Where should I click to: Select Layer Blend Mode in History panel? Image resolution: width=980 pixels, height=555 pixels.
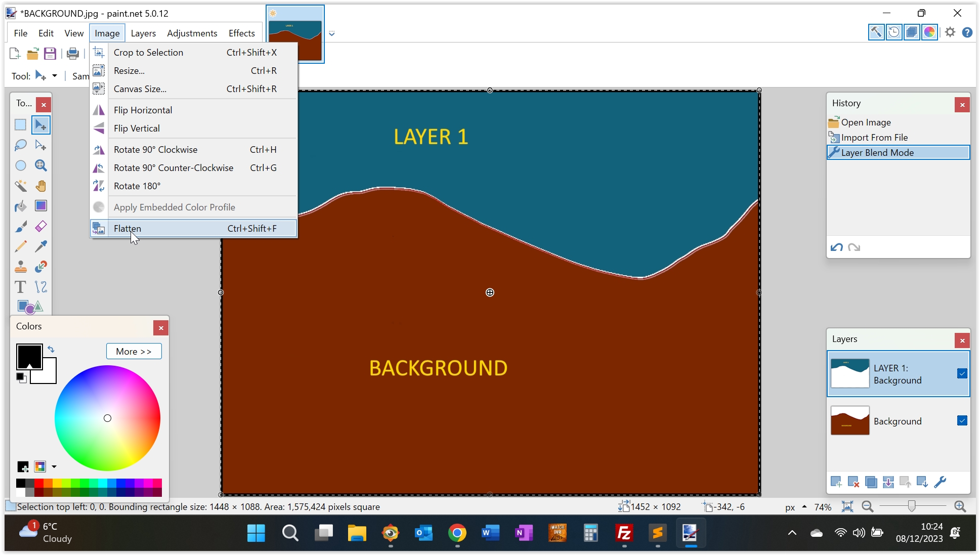coord(877,152)
